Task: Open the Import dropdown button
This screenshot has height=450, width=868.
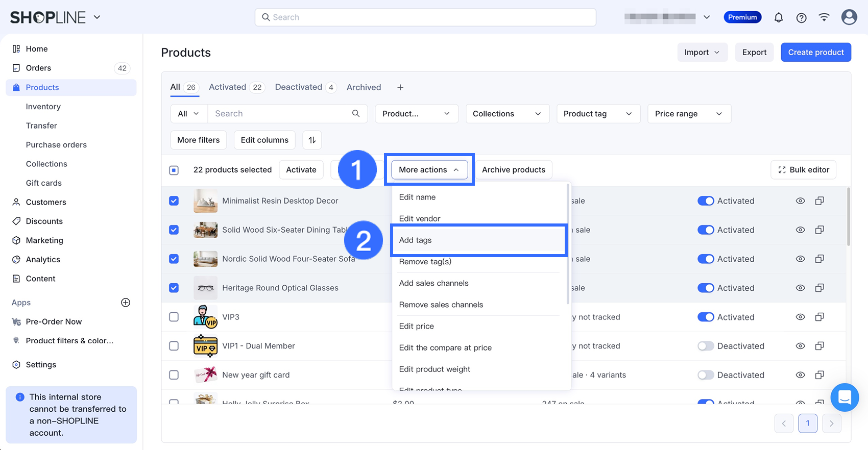Action: pos(702,52)
